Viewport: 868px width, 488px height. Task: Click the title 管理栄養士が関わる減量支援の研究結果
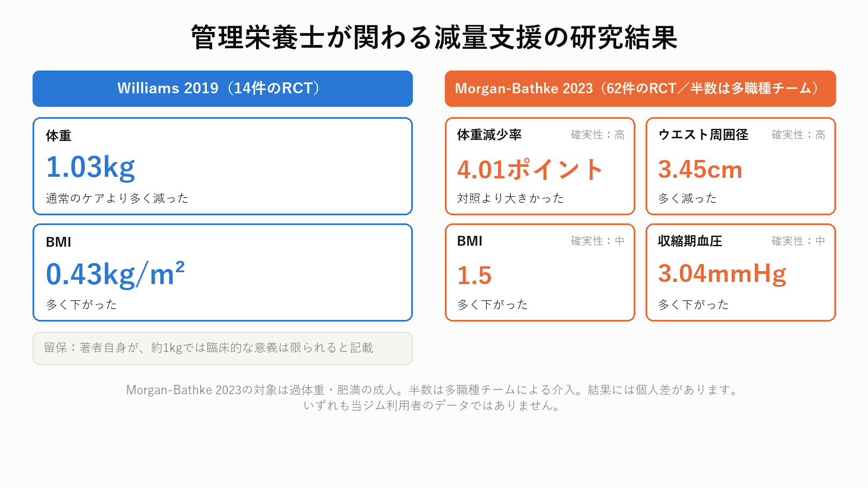click(434, 37)
